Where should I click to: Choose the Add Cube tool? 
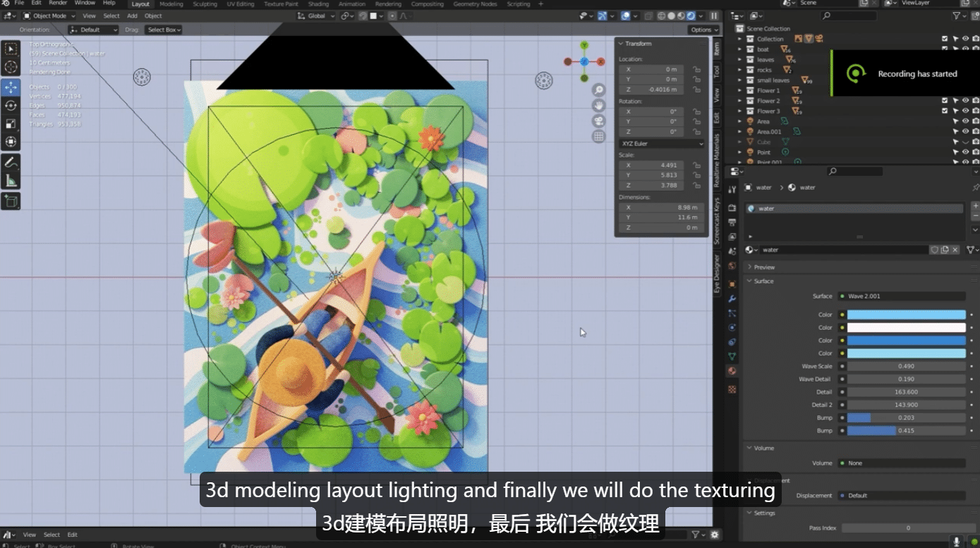point(11,202)
